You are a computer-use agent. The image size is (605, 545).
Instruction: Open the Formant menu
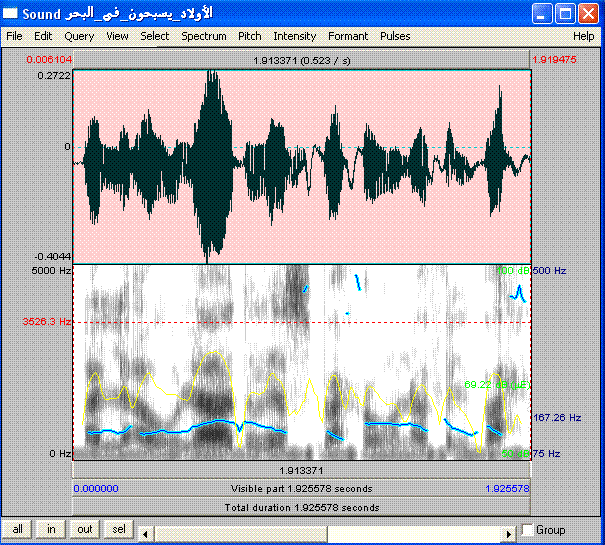[348, 36]
